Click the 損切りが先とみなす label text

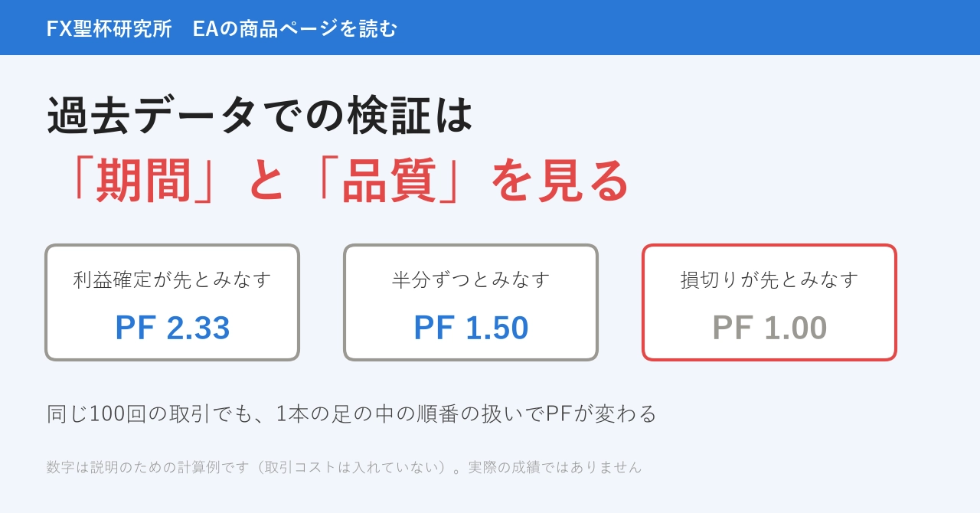[x=769, y=279]
